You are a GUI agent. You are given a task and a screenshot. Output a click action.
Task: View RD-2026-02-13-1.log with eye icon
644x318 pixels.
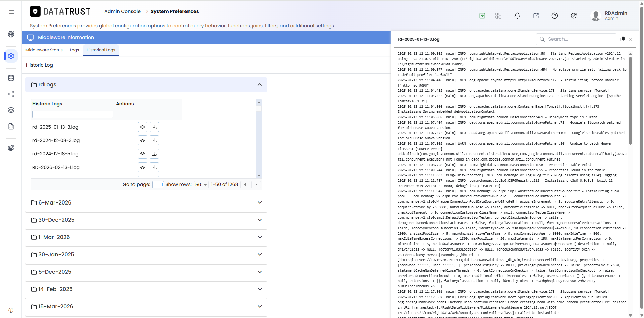tap(143, 167)
